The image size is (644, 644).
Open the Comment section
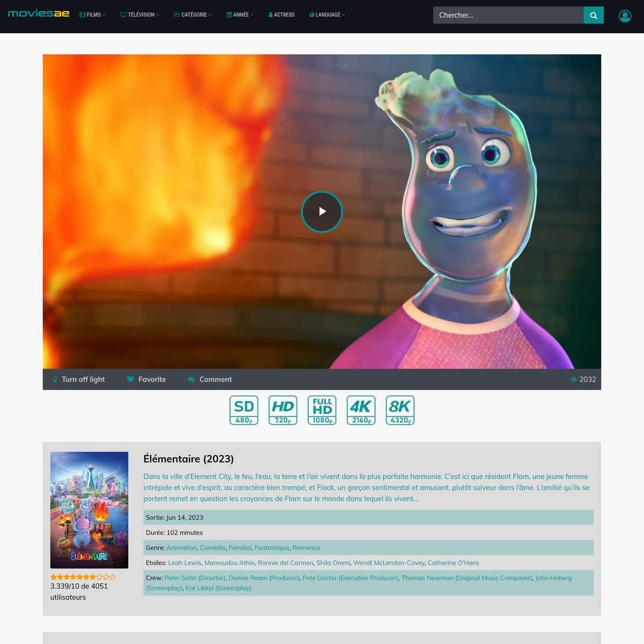pyautogui.click(x=210, y=379)
